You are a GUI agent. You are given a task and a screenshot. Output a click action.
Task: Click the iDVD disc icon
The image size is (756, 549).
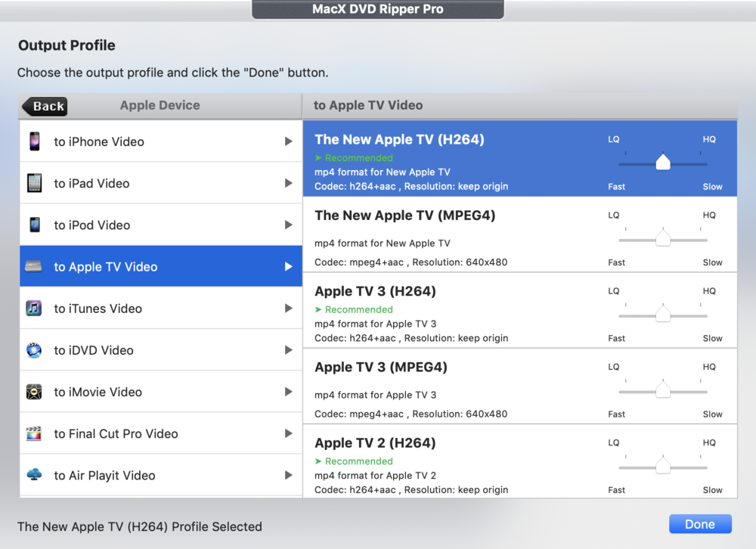point(34,350)
